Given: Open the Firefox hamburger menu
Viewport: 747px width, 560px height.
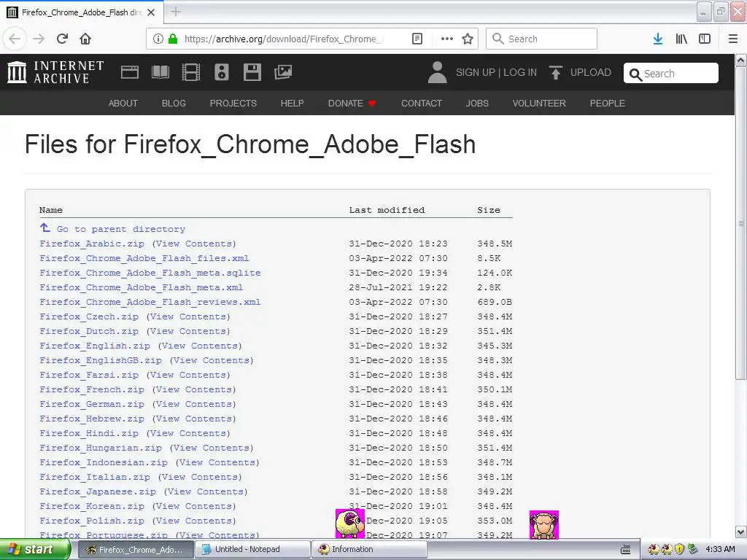Looking at the screenshot, I should [733, 39].
